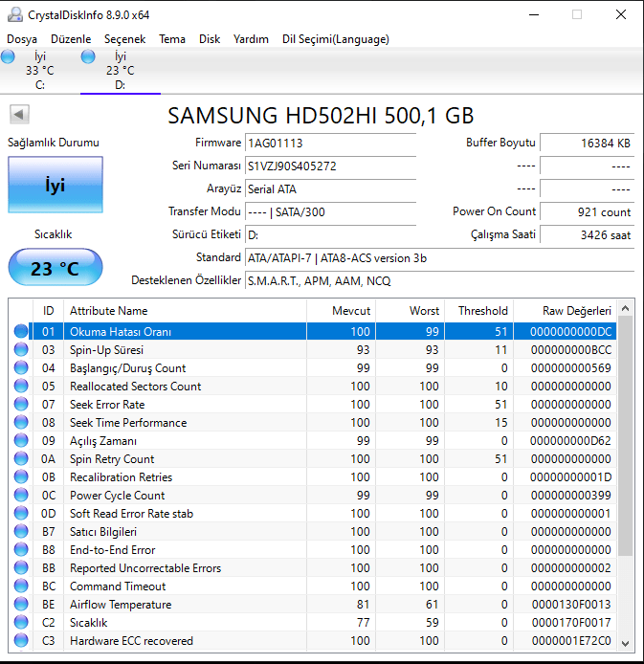The image size is (644, 664).
Task: Click the scrollbar down arrow in attribute list
Action: tap(626, 643)
